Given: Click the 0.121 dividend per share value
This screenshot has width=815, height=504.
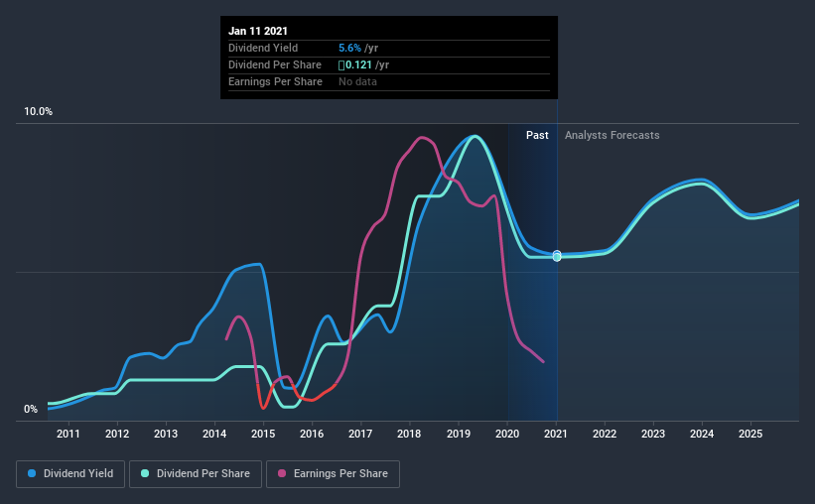Looking at the screenshot, I should click(x=355, y=64).
